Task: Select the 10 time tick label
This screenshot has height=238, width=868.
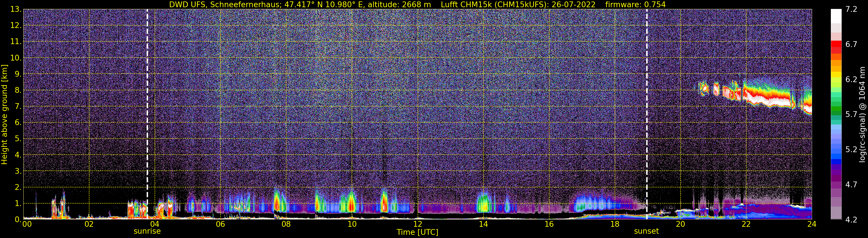Action: (352, 224)
